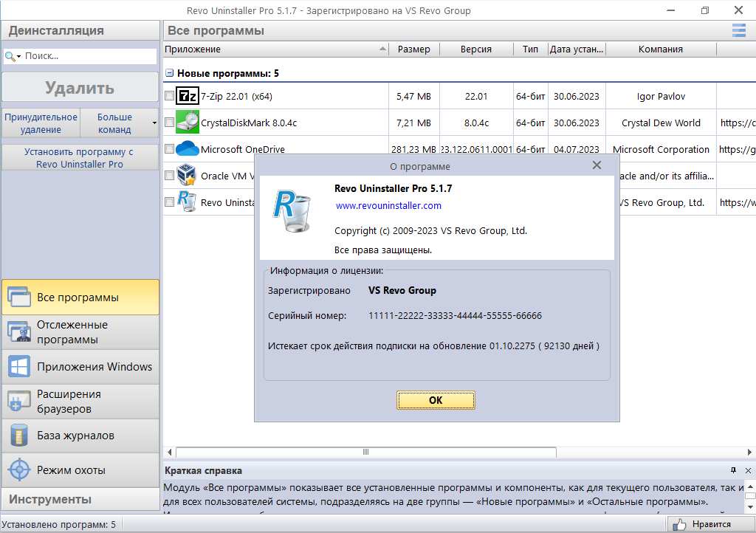Image resolution: width=756 pixels, height=533 pixels.
Task: Click the Revo Uninstaller icon in the list
Action: point(186,202)
